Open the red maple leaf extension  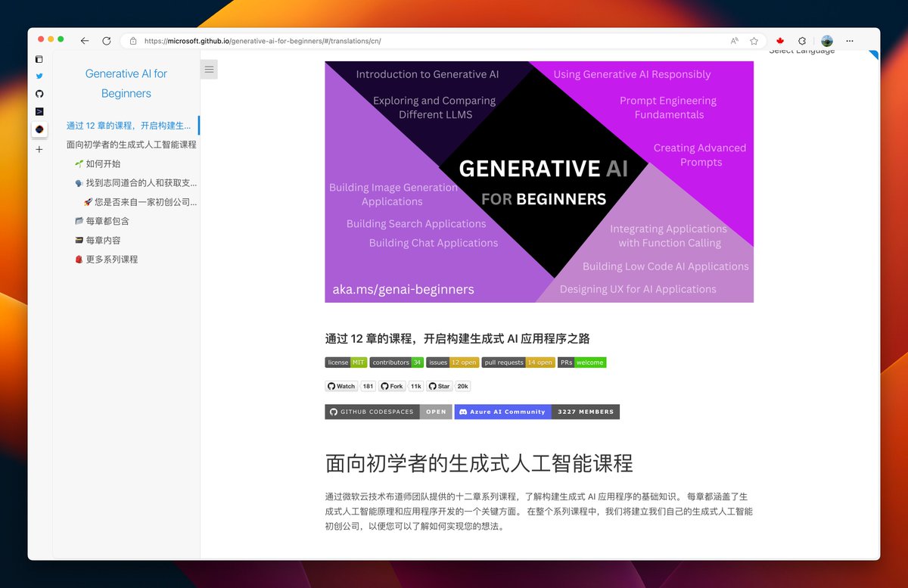(x=780, y=41)
